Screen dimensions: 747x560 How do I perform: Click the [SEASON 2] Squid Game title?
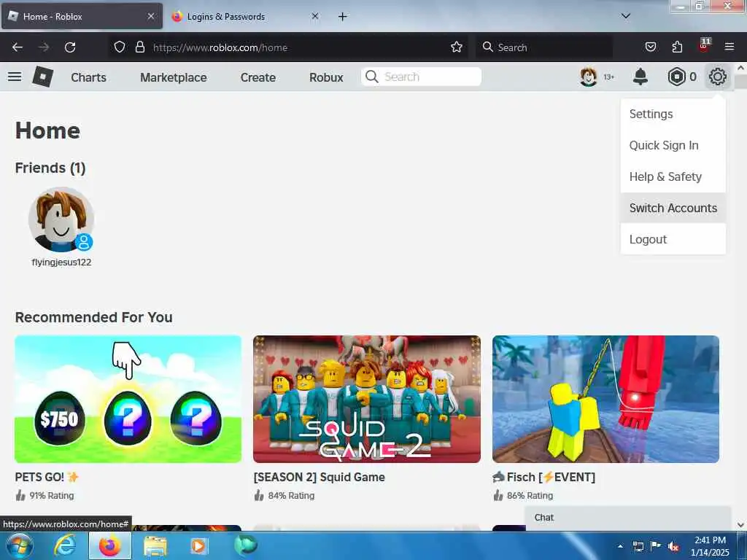click(x=320, y=477)
